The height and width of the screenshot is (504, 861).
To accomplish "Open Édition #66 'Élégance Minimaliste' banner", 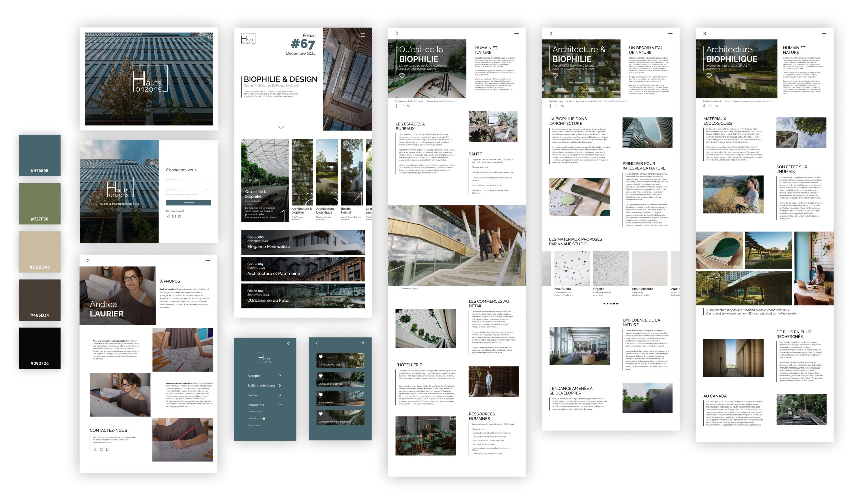I will [303, 242].
